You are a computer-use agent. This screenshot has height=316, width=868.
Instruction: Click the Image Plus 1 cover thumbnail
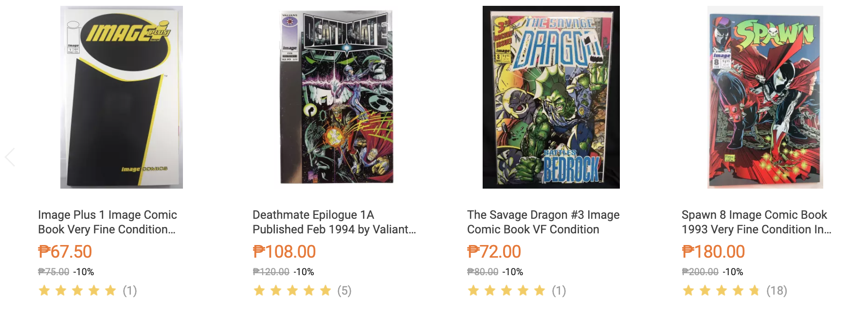point(121,96)
